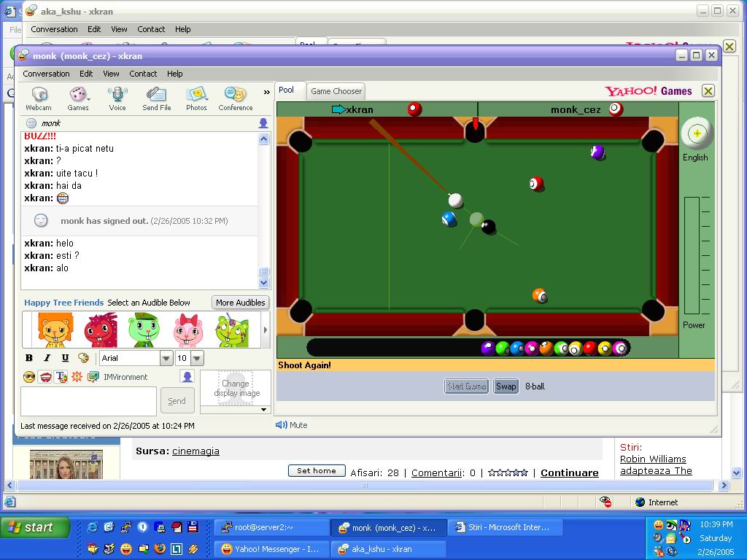This screenshot has width=747, height=560.
Task: Click the Audibles lips icon
Action: (45, 377)
